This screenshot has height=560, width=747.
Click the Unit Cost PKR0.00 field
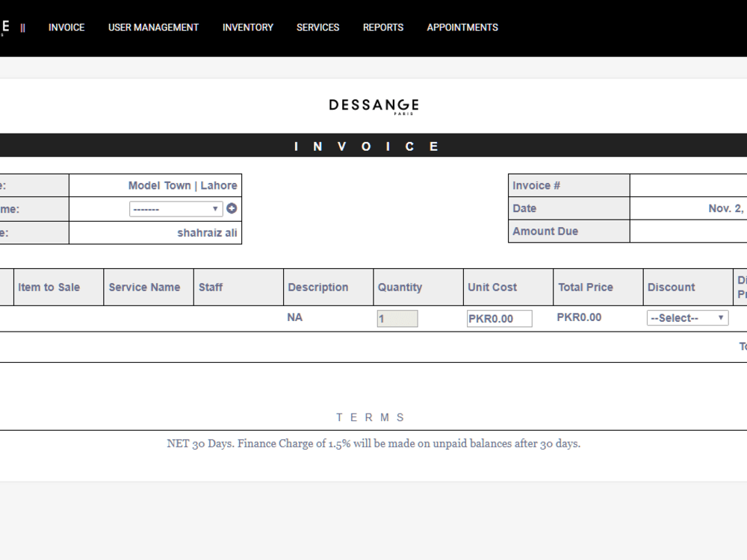click(499, 319)
